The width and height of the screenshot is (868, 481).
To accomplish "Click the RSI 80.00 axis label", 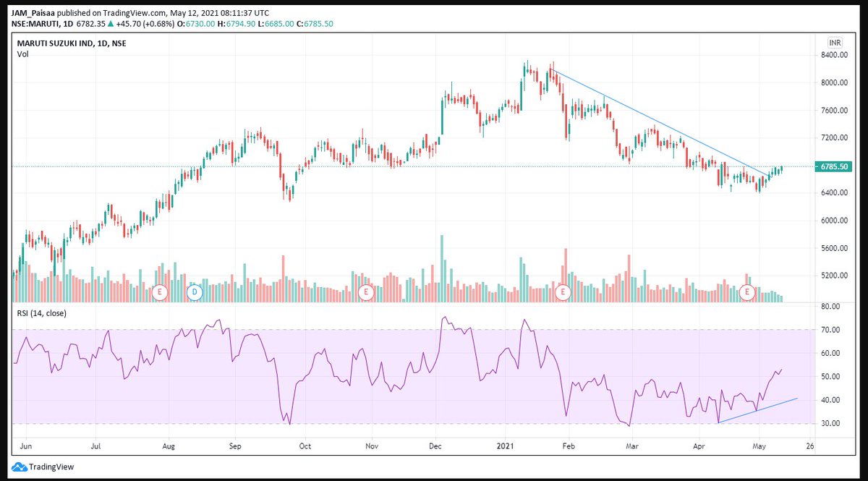I will 831,307.
